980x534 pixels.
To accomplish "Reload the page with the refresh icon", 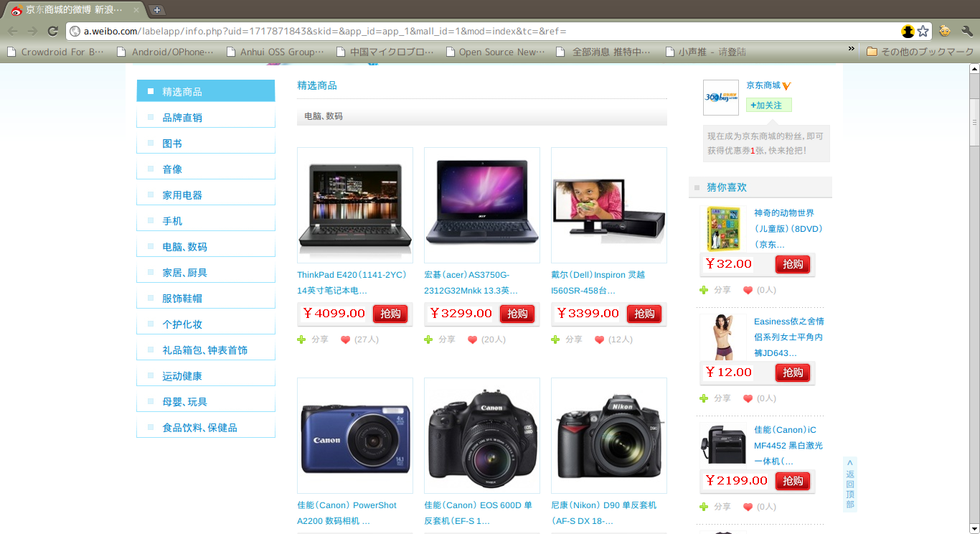I will 52,31.
